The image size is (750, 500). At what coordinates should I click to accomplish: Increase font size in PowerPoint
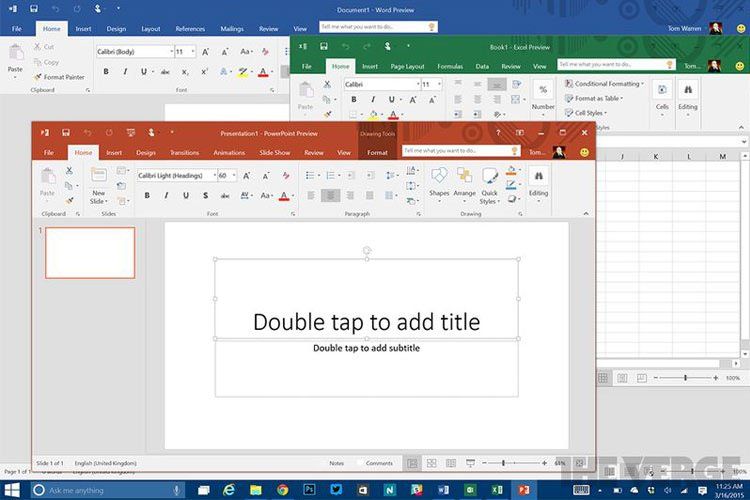(x=246, y=176)
